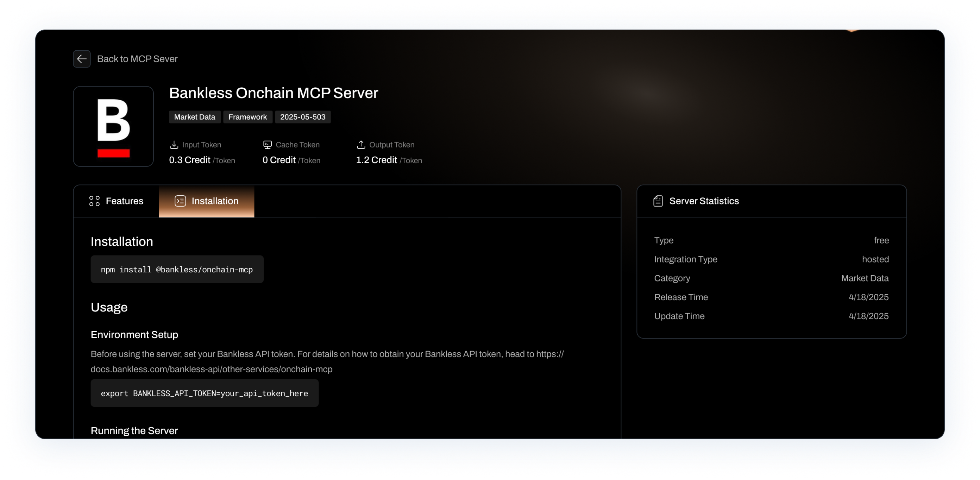Click the Features grid icon
This screenshot has height=480, width=980.
pos(94,201)
